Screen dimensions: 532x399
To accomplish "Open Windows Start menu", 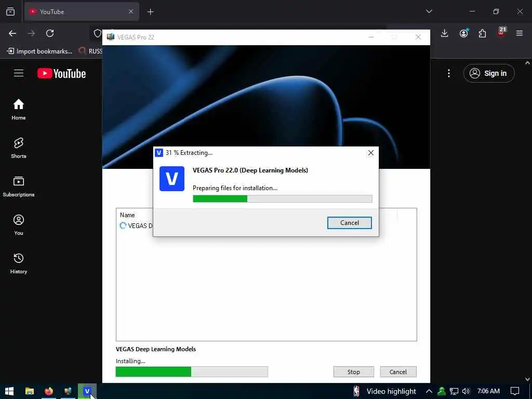I will (9, 391).
